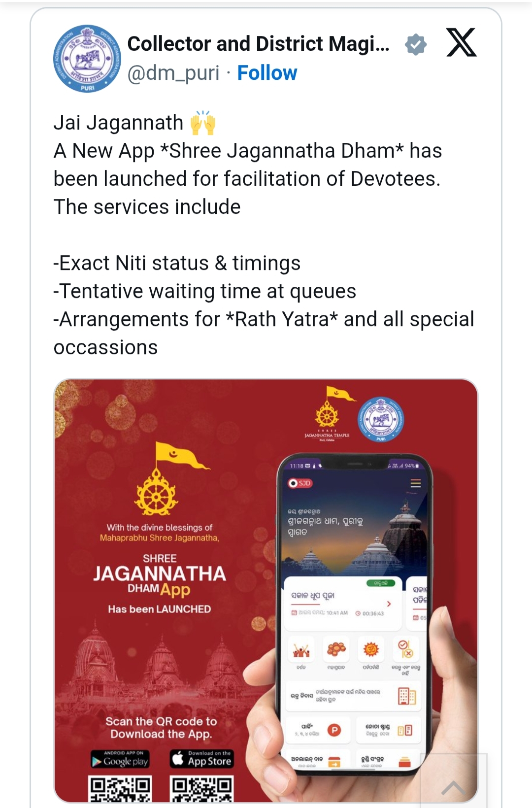Open the phone mockup hamburger menu
Image resolution: width=532 pixels, height=808 pixels.
point(416,483)
